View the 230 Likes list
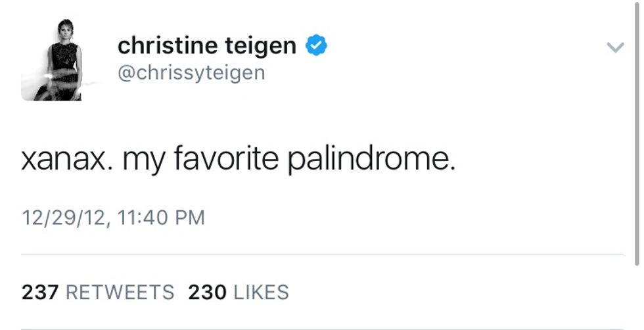Screen dimensions: 644x330 pyautogui.click(x=239, y=292)
